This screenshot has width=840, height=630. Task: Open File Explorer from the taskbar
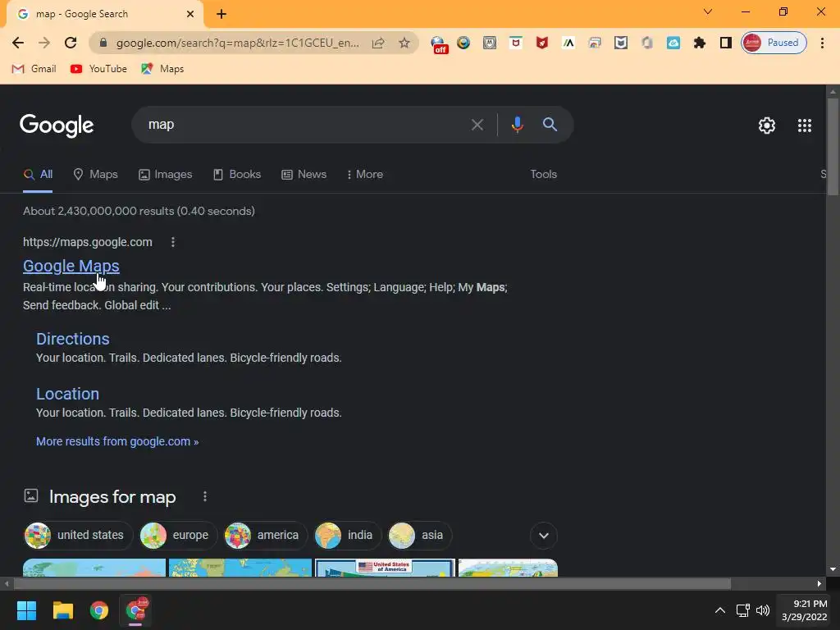coord(62,610)
